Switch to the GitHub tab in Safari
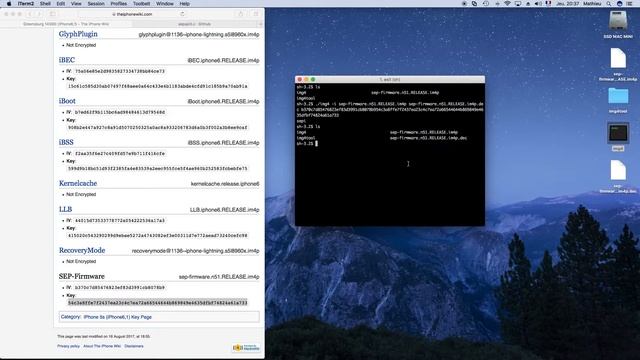Viewport: 640px width, 360px height. [x=194, y=24]
